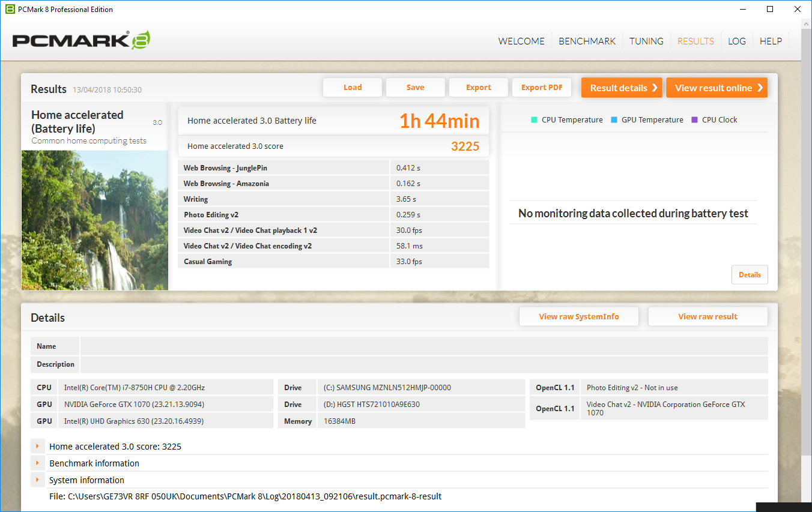Click the 13/04/2018 10:50:30 timestamp
Screen dimensions: 812x512
pyautogui.click(x=108, y=90)
